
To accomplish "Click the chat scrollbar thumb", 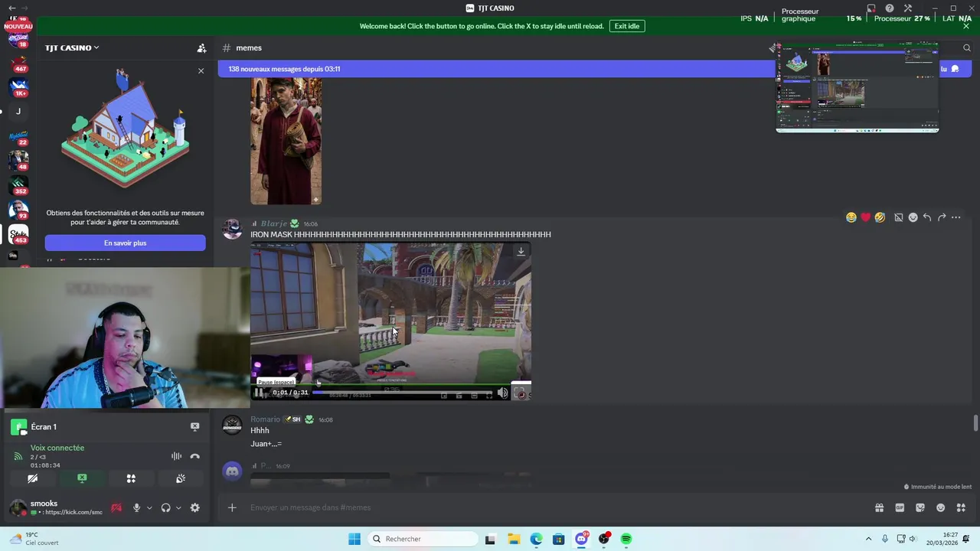I will coord(975,423).
